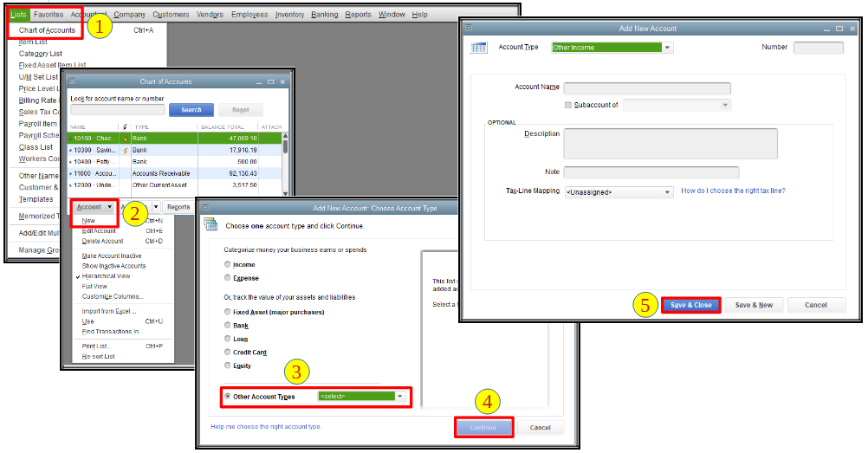Focus the account name search field
868x453 pixels.
pyautogui.click(x=117, y=110)
